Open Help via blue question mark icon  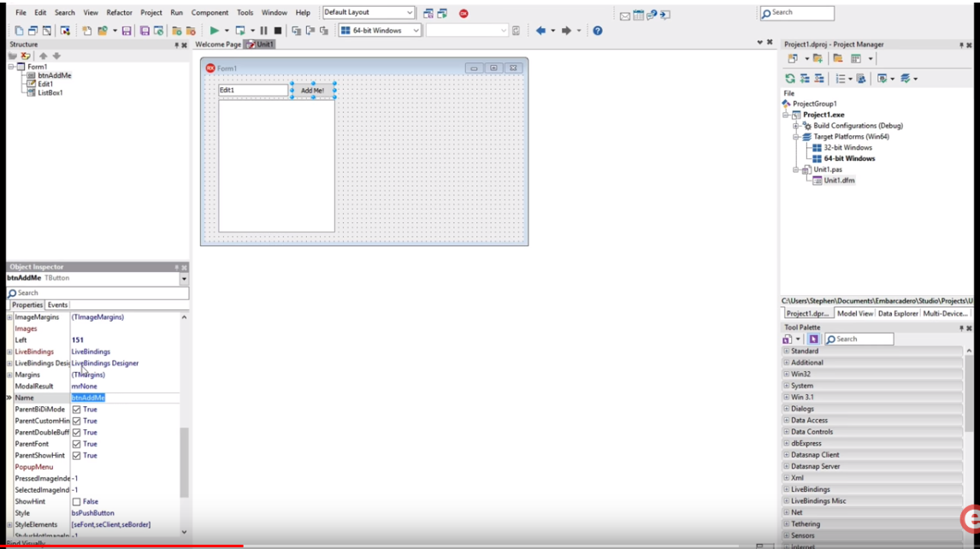click(598, 30)
